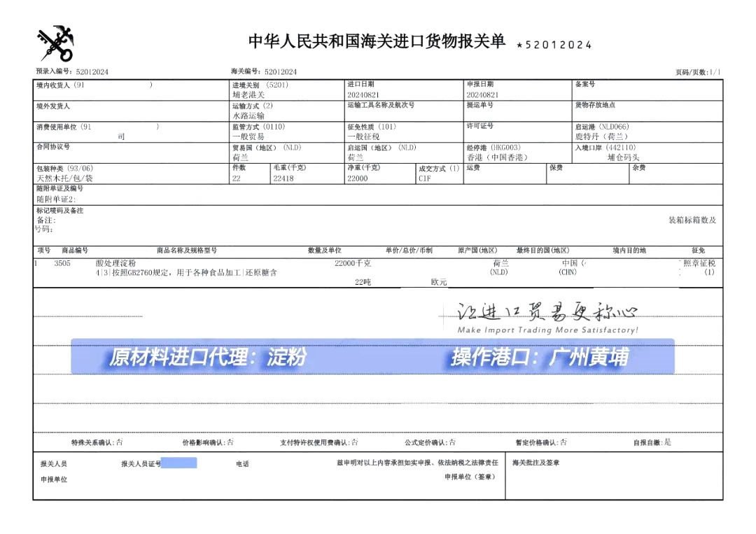Click the 页码/页数 indicator 1/1
This screenshot has height=534, width=756.
coord(714,72)
